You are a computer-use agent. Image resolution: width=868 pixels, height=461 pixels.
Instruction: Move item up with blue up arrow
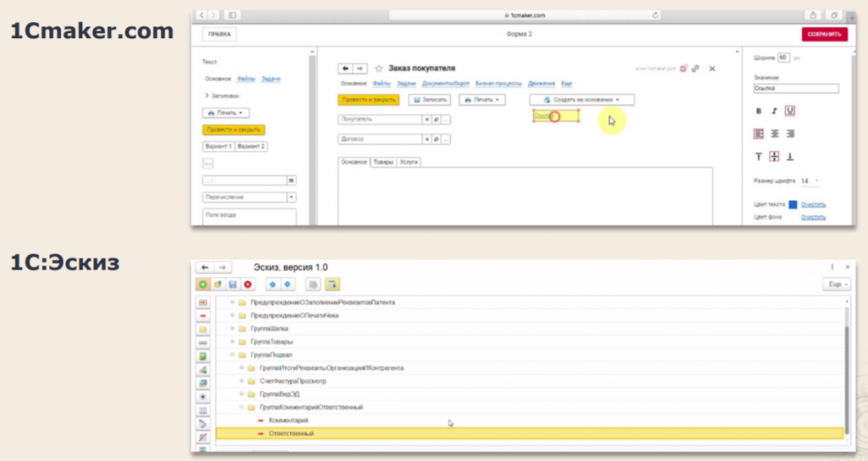pos(272,285)
